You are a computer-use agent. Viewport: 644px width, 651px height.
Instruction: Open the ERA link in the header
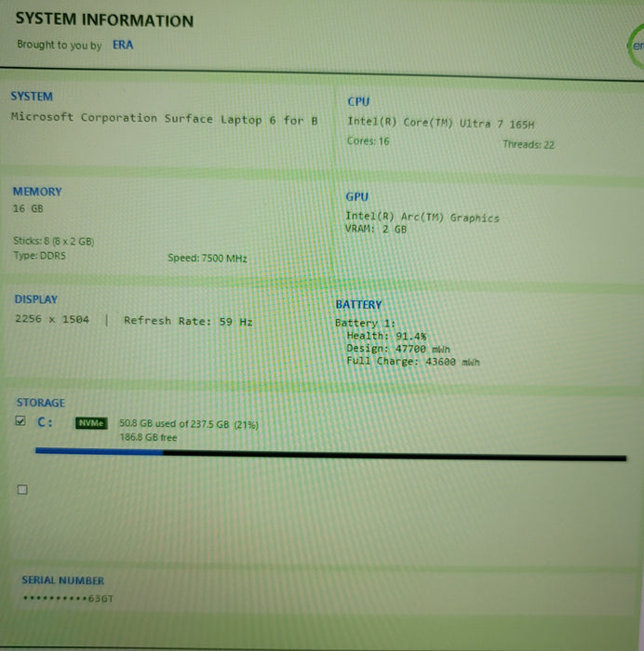[x=123, y=45]
